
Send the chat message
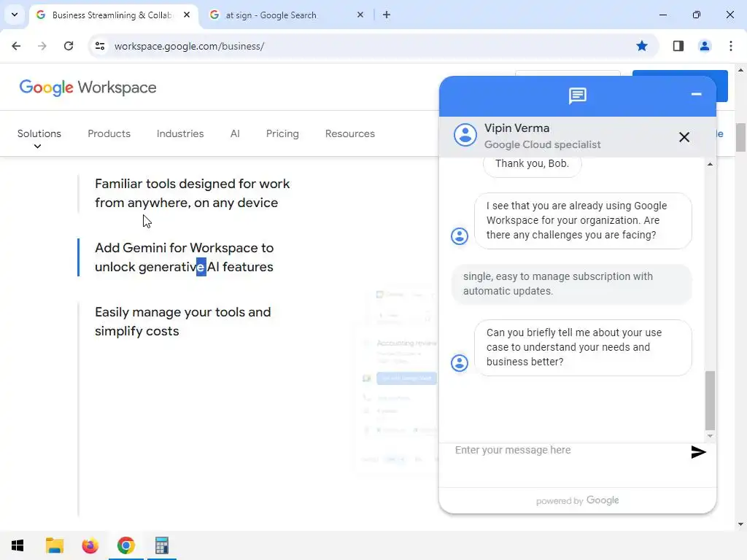click(698, 452)
